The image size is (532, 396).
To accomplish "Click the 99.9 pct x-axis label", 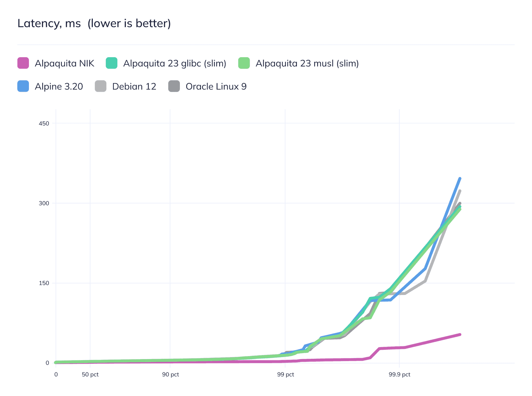I will pyautogui.click(x=399, y=374).
